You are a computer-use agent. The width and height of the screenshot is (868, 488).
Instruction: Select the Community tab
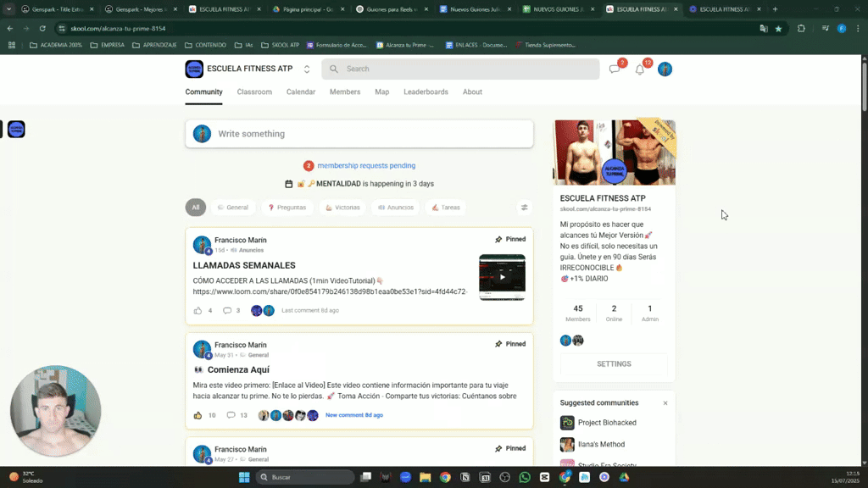(x=203, y=91)
